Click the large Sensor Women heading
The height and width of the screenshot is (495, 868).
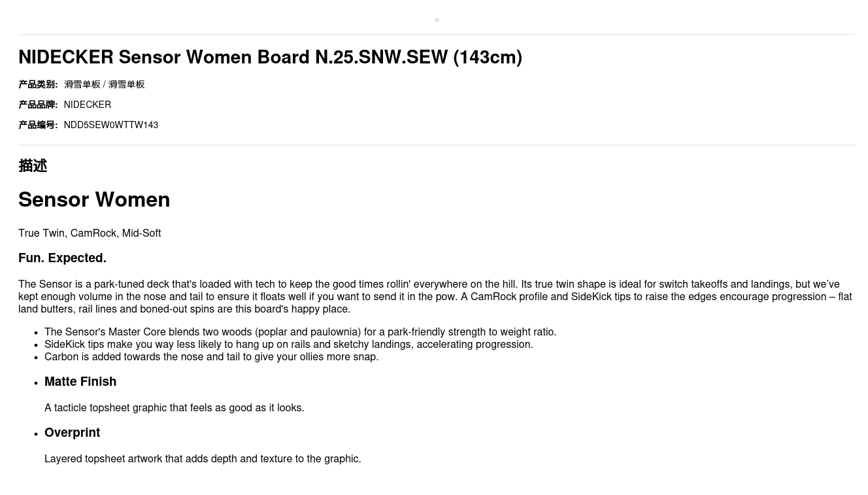pyautogui.click(x=94, y=199)
